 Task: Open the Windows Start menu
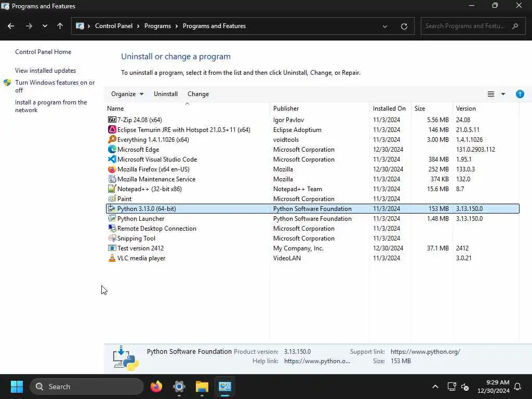coord(17,387)
